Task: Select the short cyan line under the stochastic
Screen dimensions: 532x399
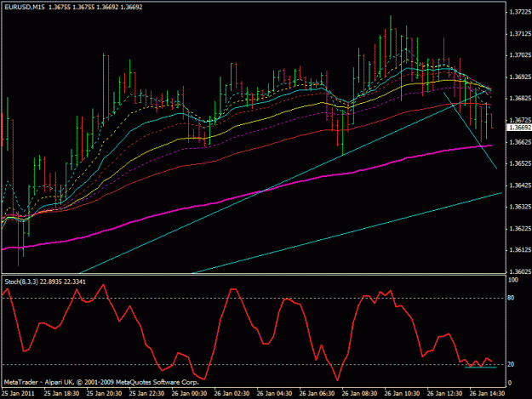Action: tap(480, 368)
